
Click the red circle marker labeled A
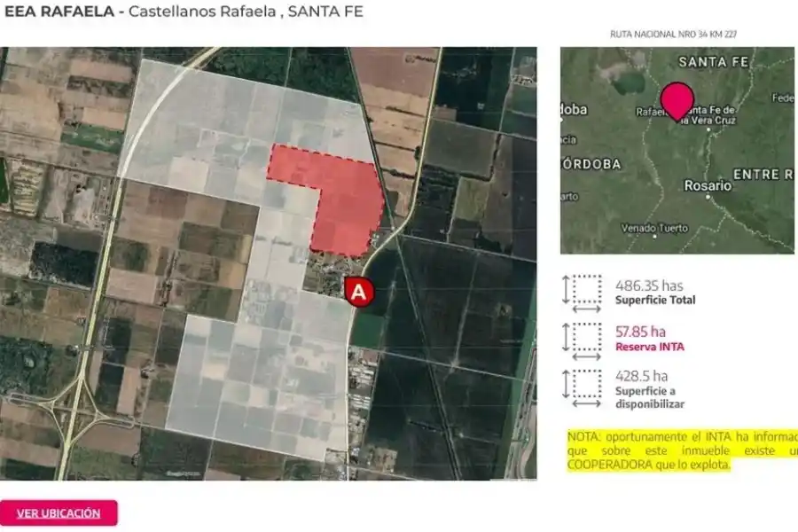(358, 292)
